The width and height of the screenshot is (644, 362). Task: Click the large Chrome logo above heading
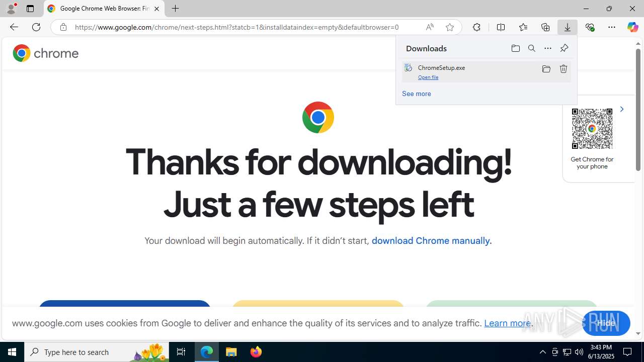318,117
